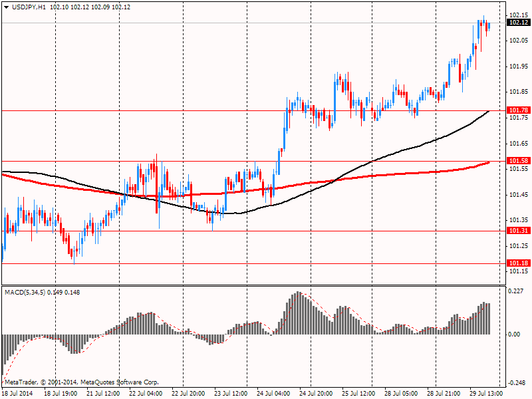Image resolution: width=532 pixels, height=399 pixels.
Task: Click the red 101.31 level price label
Action: pos(519,231)
